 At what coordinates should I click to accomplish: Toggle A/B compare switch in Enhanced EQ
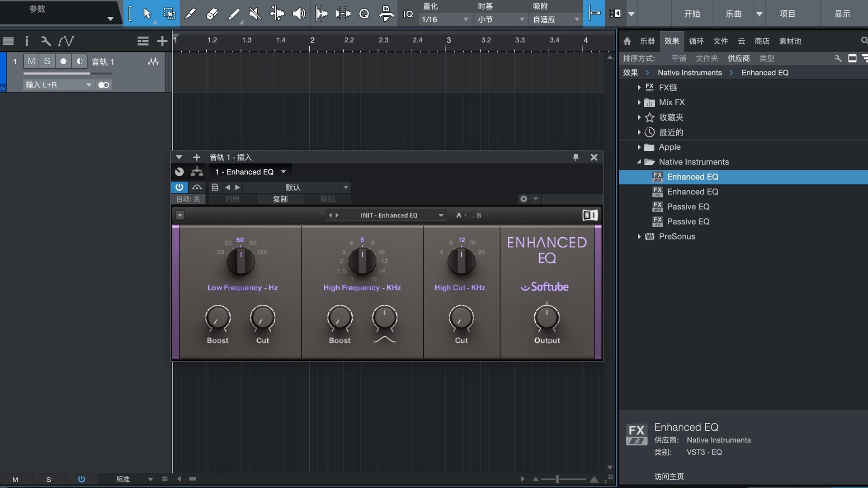[x=468, y=215]
